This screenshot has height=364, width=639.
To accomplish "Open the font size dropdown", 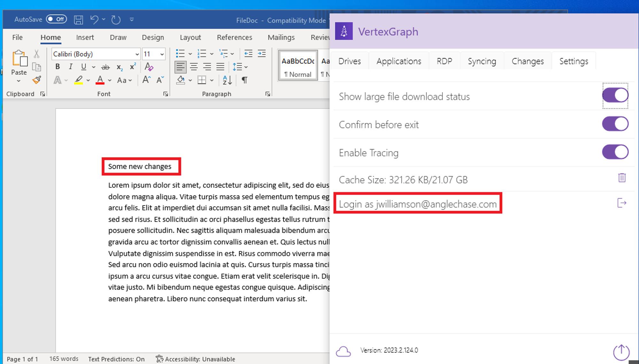I will click(x=162, y=54).
